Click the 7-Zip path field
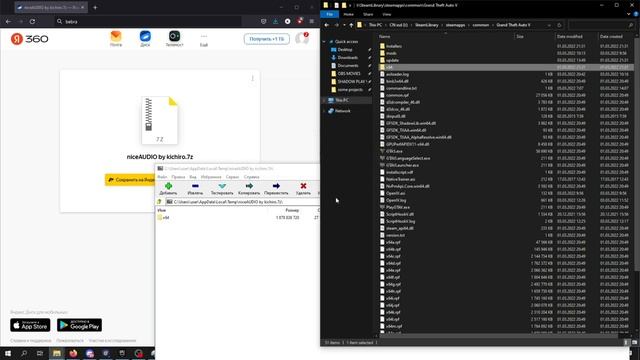640x360 pixels. [x=242, y=202]
